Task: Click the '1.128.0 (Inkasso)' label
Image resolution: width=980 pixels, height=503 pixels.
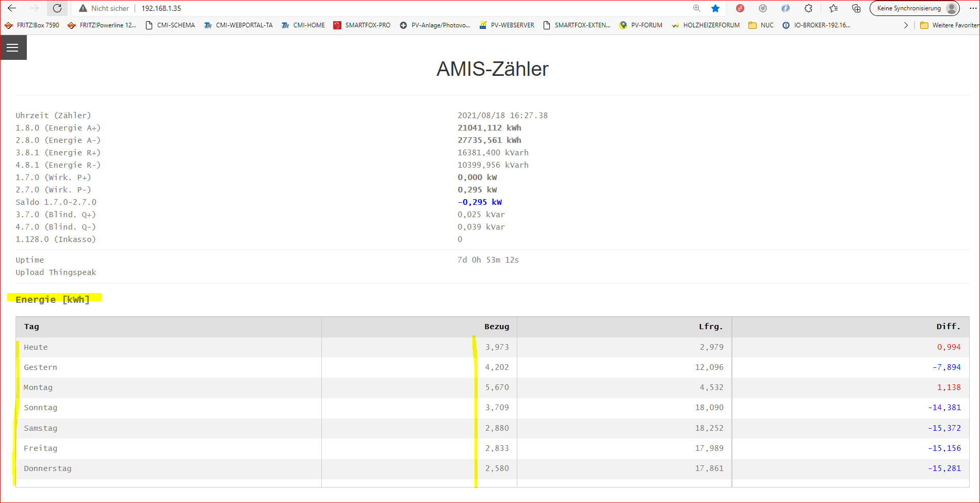Action: tap(56, 239)
